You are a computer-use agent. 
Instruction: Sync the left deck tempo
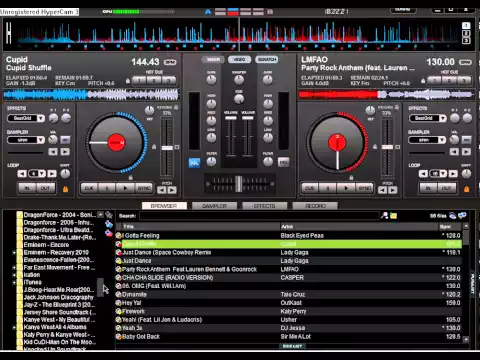tap(144, 188)
